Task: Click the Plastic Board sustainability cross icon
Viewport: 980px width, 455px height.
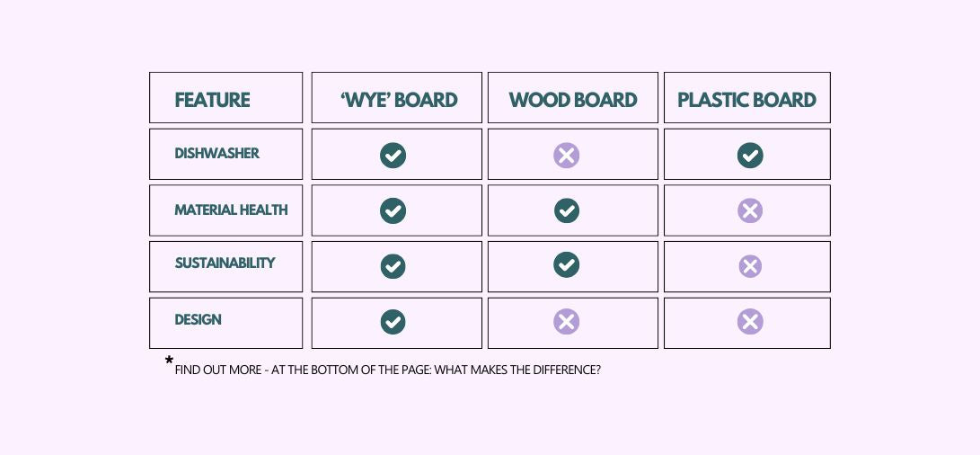Action: coord(750,266)
